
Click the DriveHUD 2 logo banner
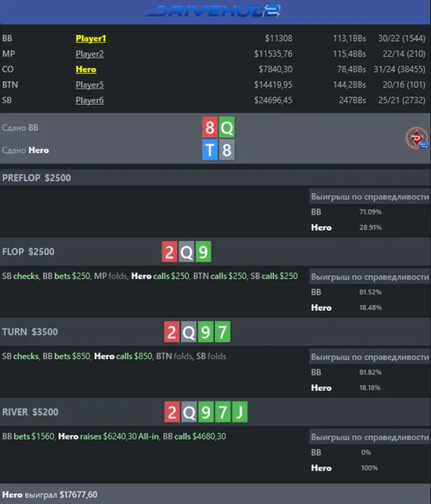point(214,11)
